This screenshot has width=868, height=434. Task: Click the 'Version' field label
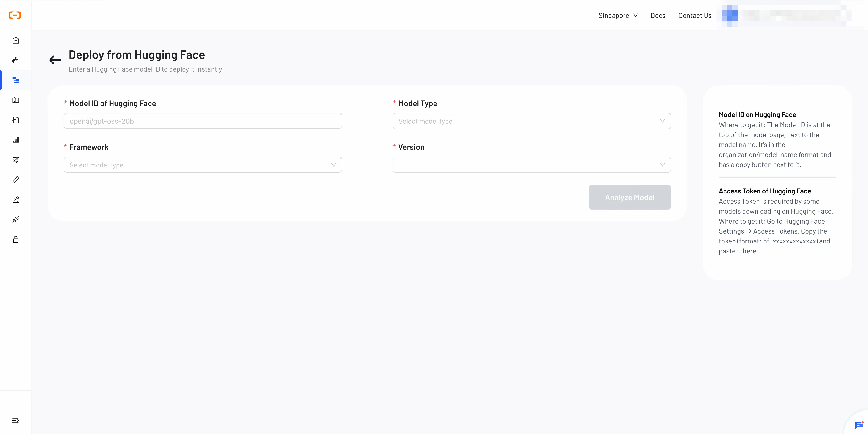point(411,147)
